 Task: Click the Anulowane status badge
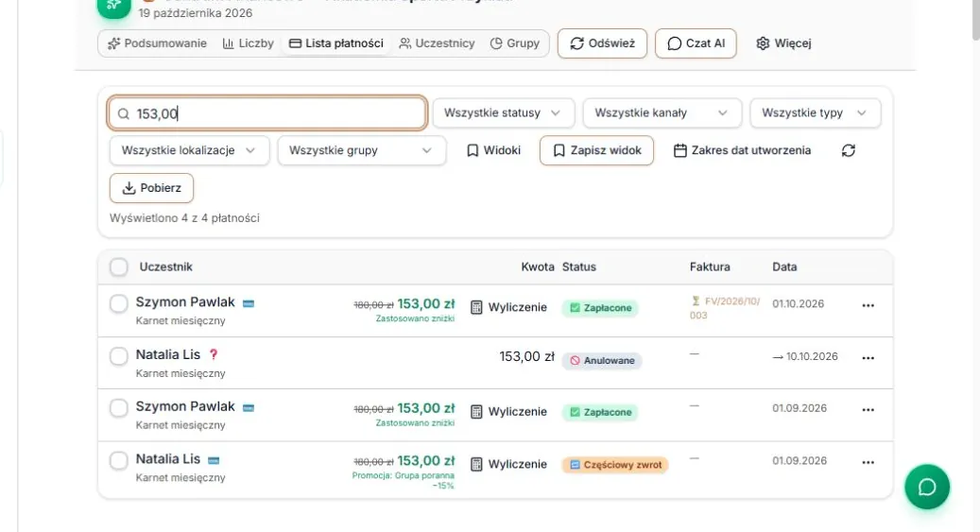point(602,361)
